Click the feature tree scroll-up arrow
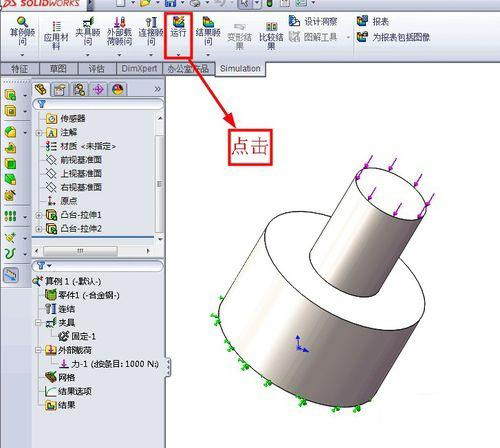500x448 pixels. click(x=160, y=118)
